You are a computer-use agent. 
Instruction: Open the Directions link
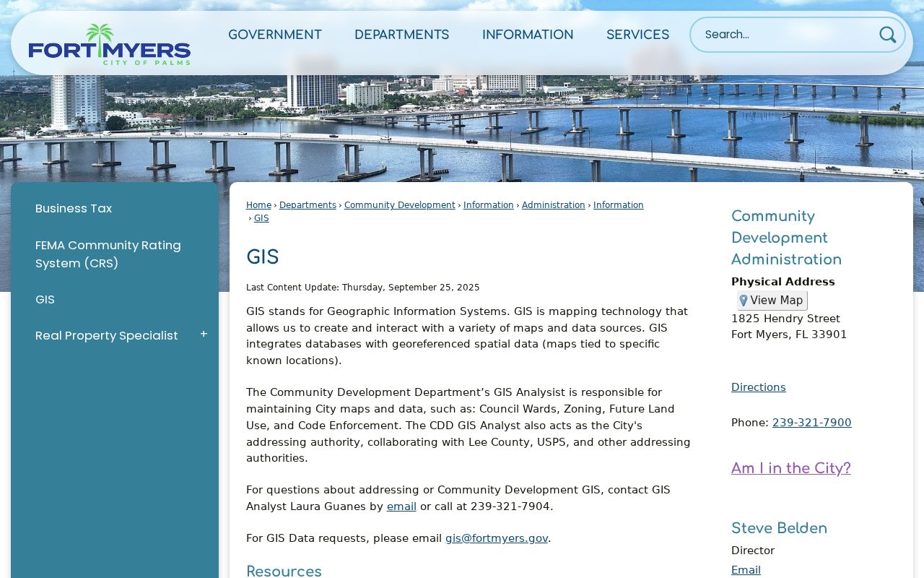coord(759,387)
